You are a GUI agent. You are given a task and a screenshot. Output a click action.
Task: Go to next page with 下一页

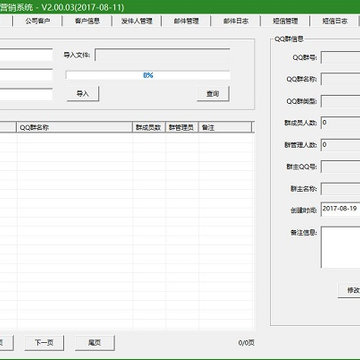(44, 343)
